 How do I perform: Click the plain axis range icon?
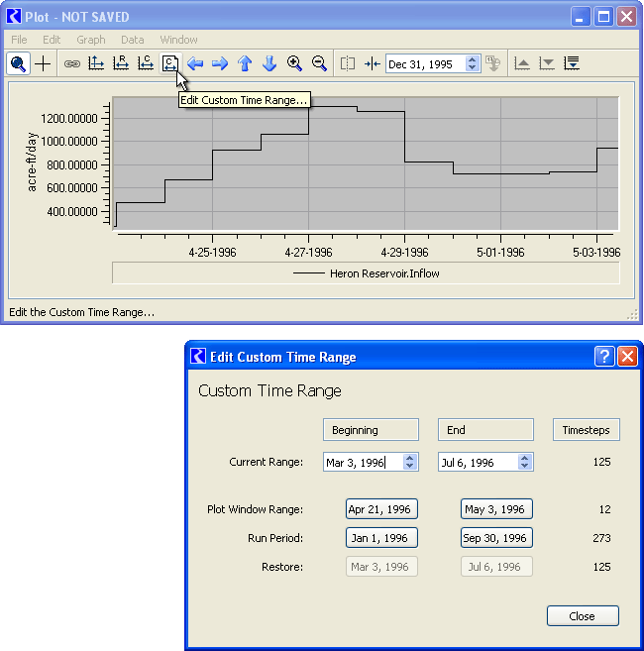click(x=96, y=63)
